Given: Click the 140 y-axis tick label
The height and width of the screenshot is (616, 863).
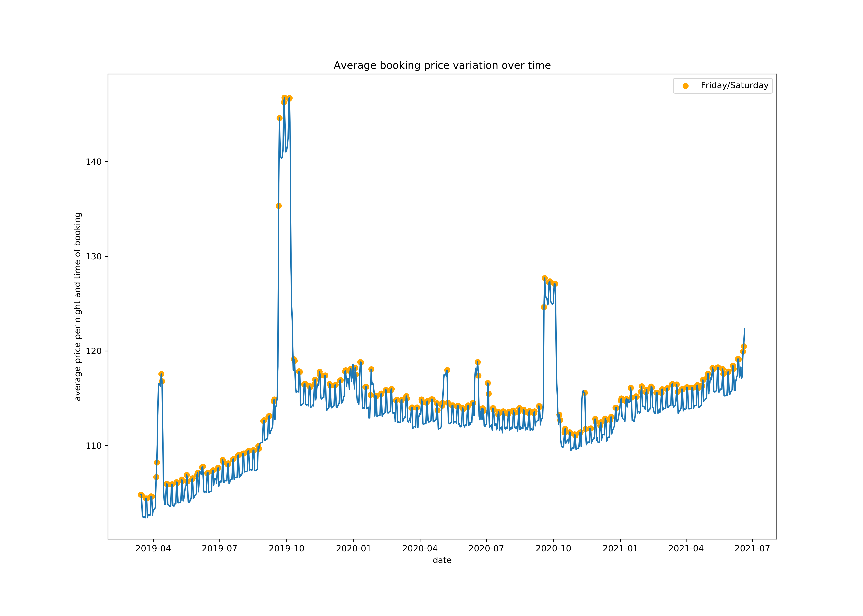Looking at the screenshot, I should 94,162.
